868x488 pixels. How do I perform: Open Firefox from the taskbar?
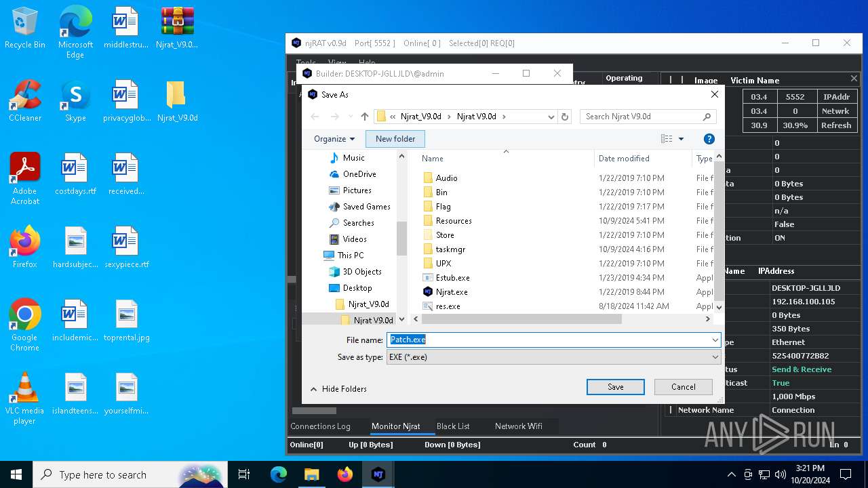pos(344,474)
